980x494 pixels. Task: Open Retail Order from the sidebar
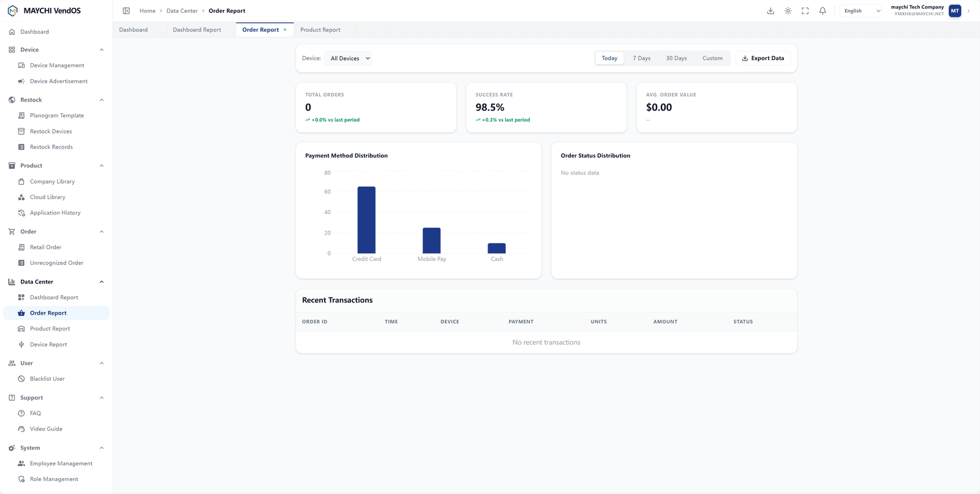(56, 247)
